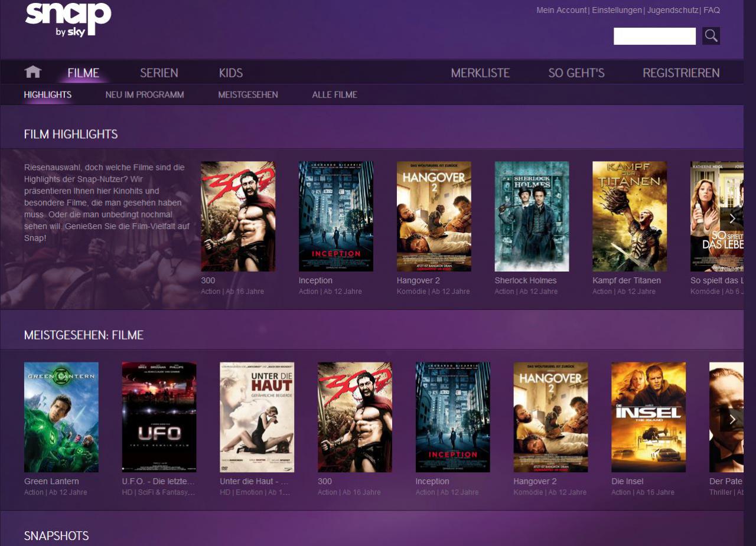Click 'Film Highlights' section heading
Viewport: 756px width, 546px height.
(x=71, y=134)
